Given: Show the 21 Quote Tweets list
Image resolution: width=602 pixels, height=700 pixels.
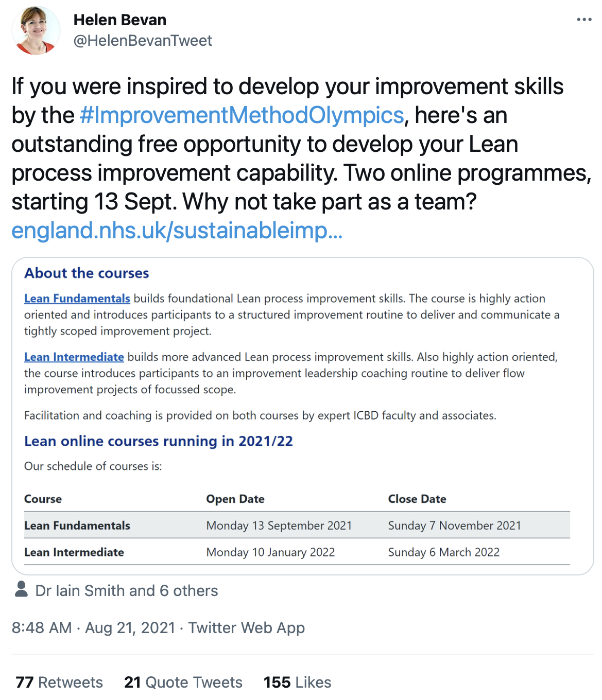Looking at the screenshot, I should click(183, 682).
